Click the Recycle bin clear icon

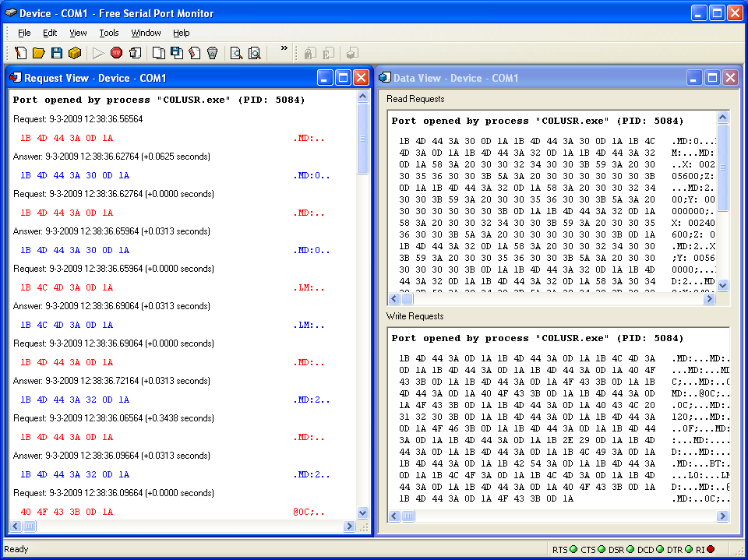point(212,53)
